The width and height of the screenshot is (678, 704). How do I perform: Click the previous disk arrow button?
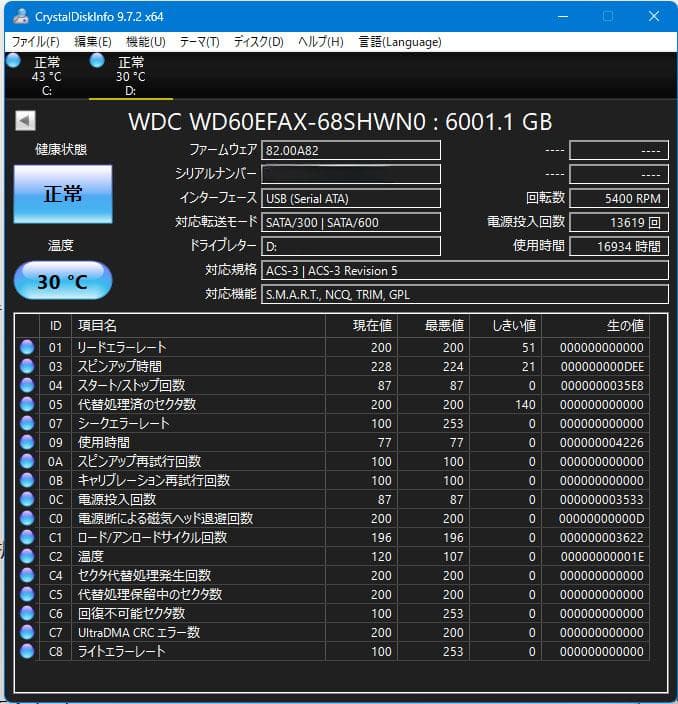pyautogui.click(x=25, y=120)
